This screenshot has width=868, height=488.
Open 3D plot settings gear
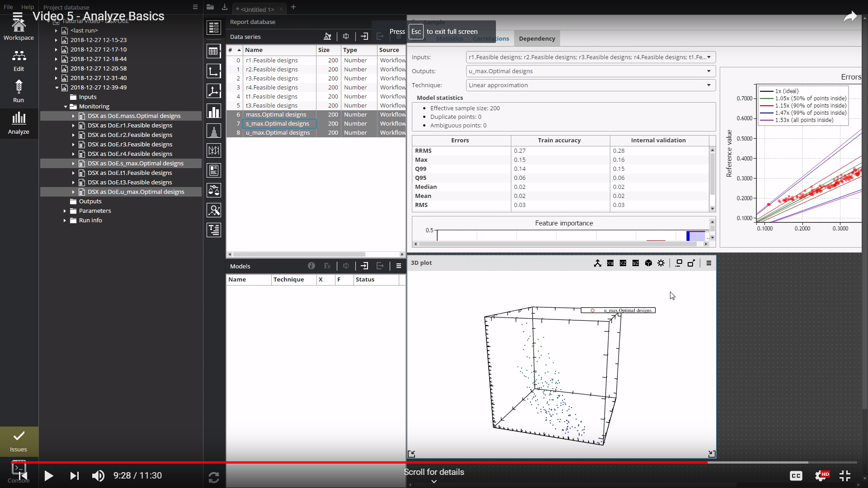[x=661, y=263]
